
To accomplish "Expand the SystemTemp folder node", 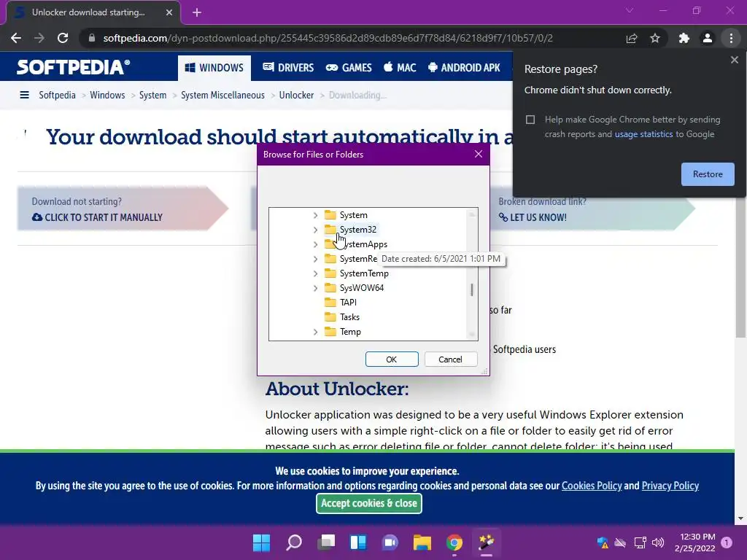I will tap(315, 273).
